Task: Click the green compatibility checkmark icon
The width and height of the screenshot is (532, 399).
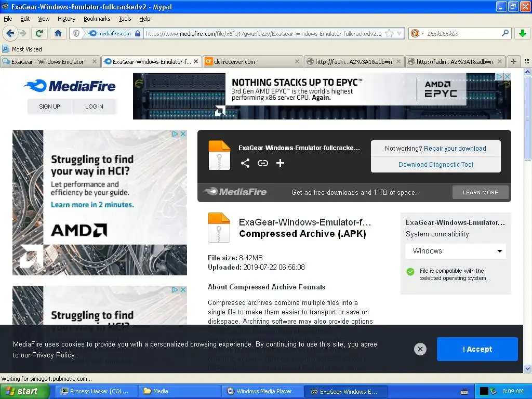Action: click(410, 271)
